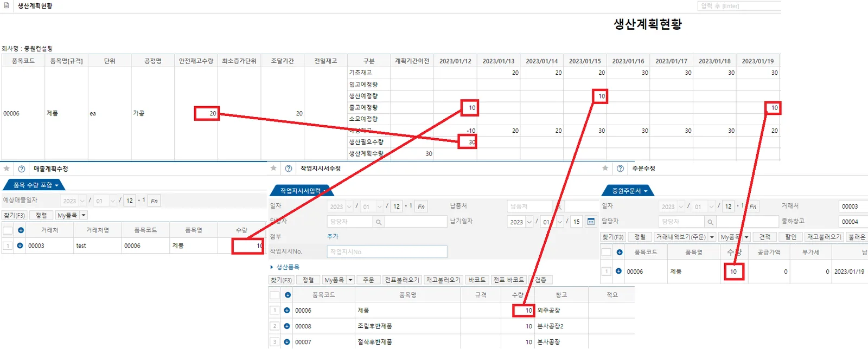
Task: Click the 작업지시No. input field
Action: click(387, 251)
